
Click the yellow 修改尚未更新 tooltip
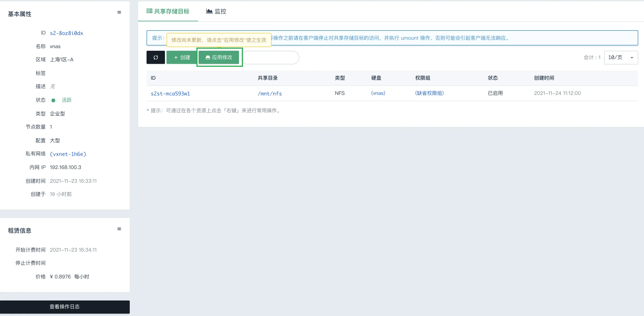tap(219, 40)
